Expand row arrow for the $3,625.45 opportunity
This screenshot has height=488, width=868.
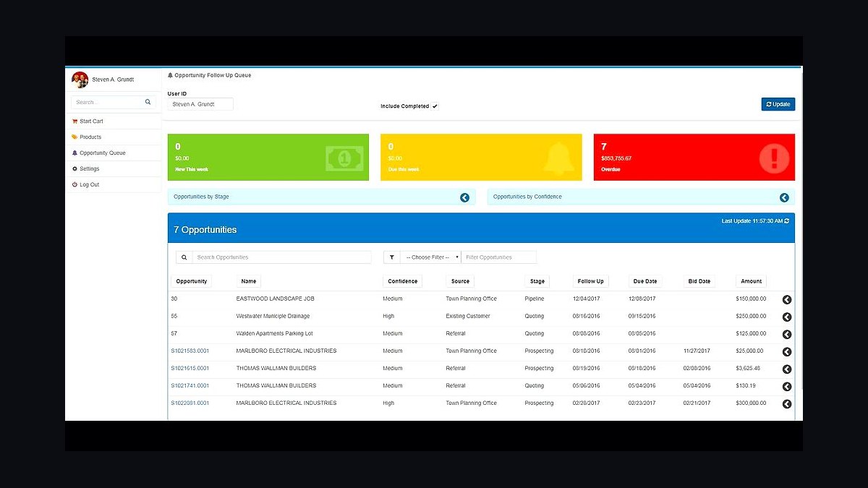click(x=787, y=369)
